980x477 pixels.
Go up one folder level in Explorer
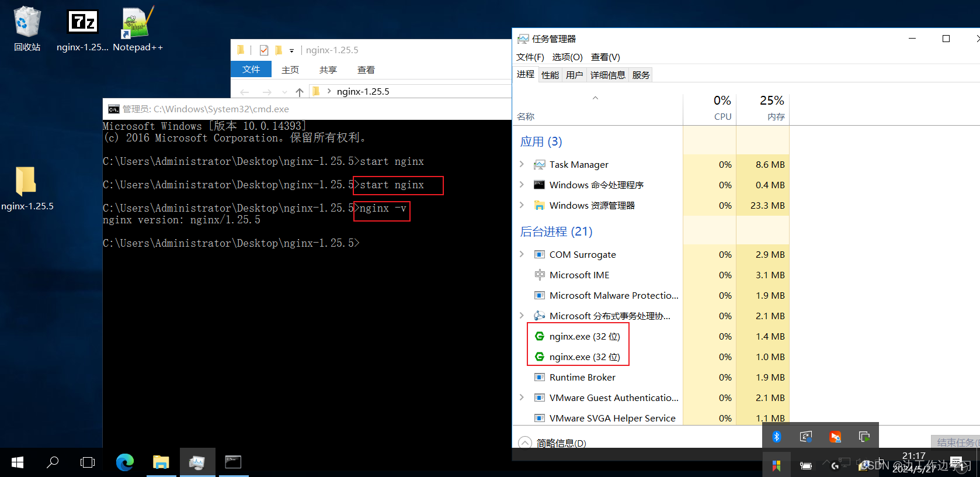(300, 92)
